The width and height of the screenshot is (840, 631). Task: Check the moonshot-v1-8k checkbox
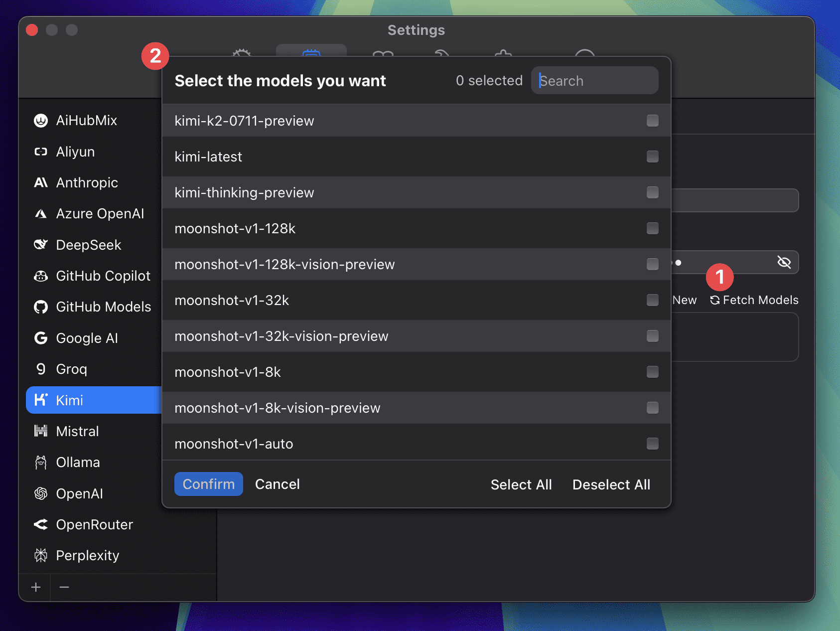(653, 372)
